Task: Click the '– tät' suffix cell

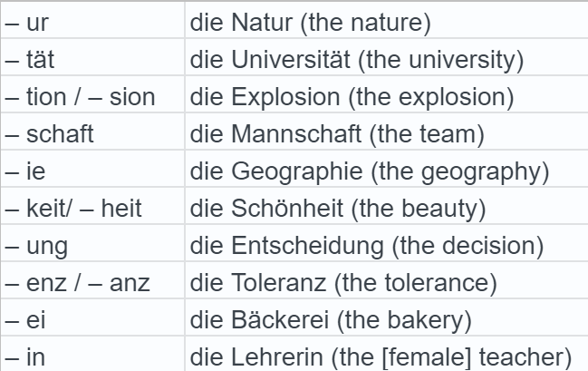Action: pos(30,60)
